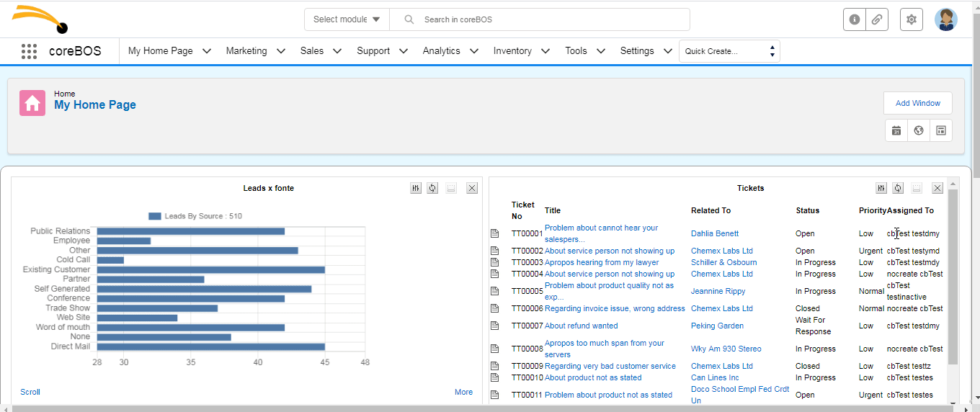Open related account Dahlia Benett
Image resolution: width=980 pixels, height=412 pixels.
715,233
